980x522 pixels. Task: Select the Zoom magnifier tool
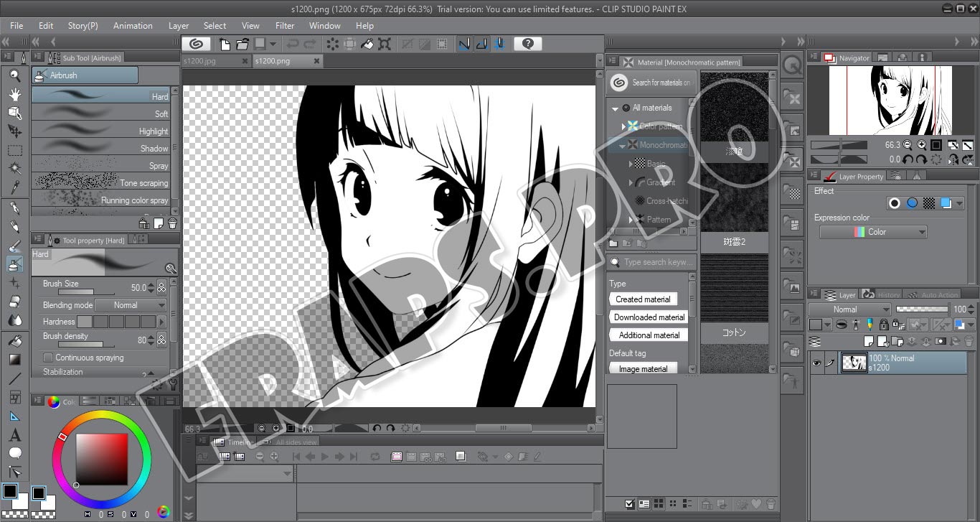14,75
